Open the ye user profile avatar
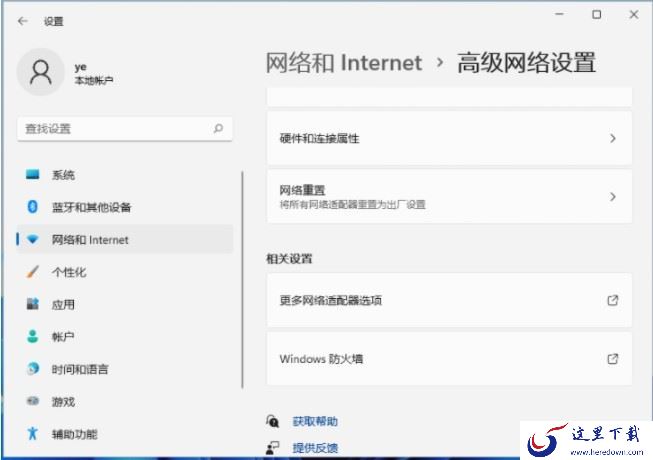This screenshot has width=653, height=460. click(x=40, y=72)
